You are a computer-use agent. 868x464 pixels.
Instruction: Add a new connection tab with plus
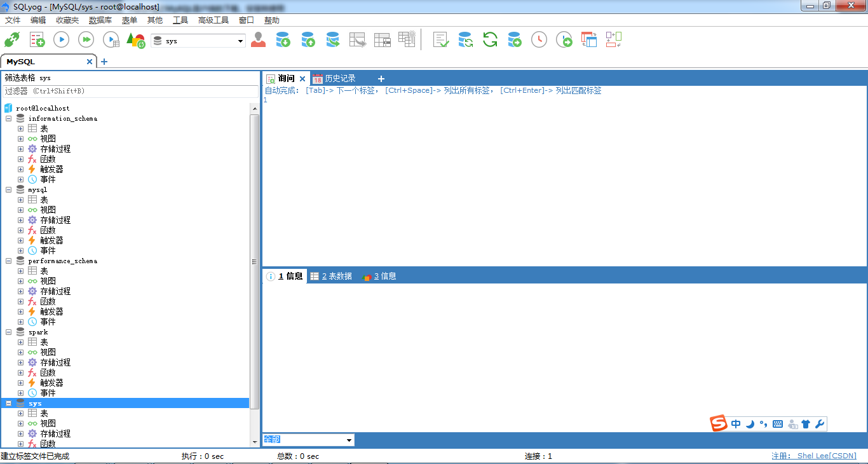point(104,62)
